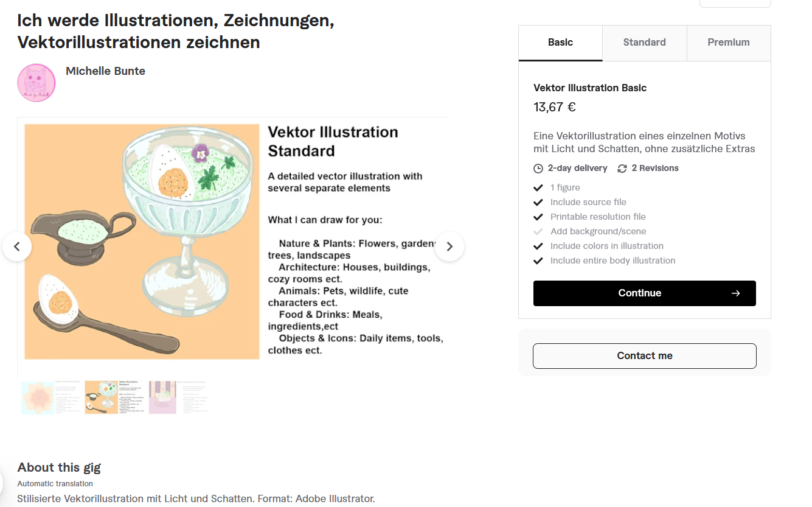Click the clock icon beside 2-day delivery
Image resolution: width=812 pixels, height=507 pixels.
(538, 169)
